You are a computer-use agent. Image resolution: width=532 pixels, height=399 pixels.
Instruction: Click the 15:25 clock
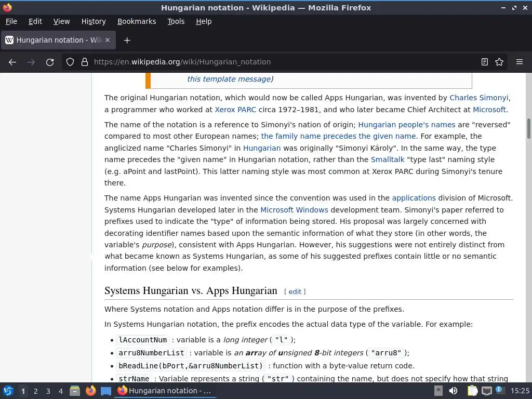(520, 391)
